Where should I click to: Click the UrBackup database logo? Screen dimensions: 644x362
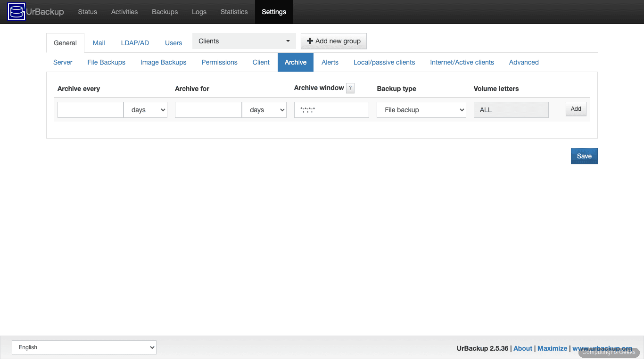16,12
